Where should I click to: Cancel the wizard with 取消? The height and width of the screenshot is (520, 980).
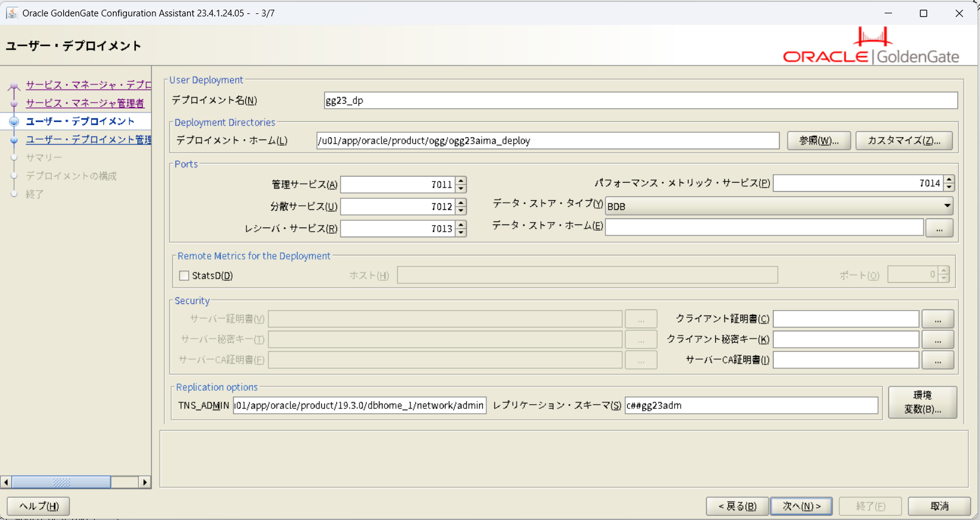tap(939, 506)
